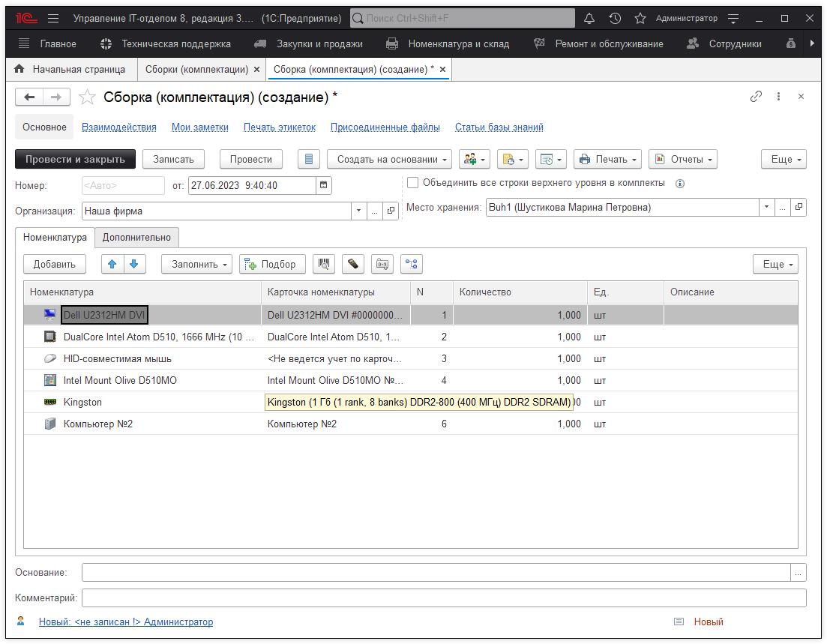The image size is (827, 644).
Task: Click the calendar icon next to date
Action: point(323,185)
